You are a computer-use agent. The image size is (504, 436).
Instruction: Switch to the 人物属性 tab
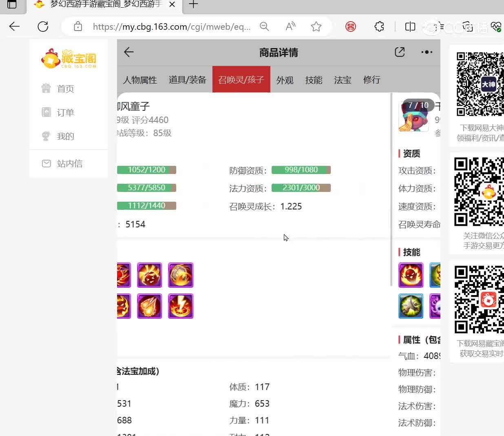[x=140, y=80]
